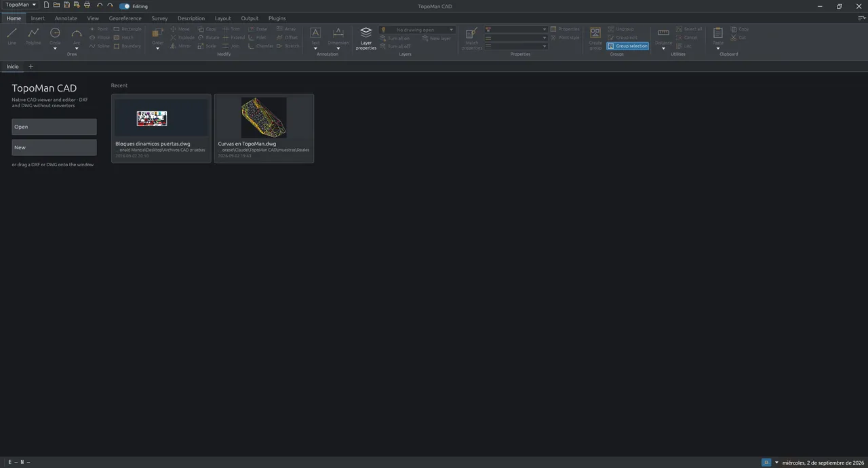Expand the Text tool dropdown arrow
The width and height of the screenshot is (868, 468).
pos(315,48)
